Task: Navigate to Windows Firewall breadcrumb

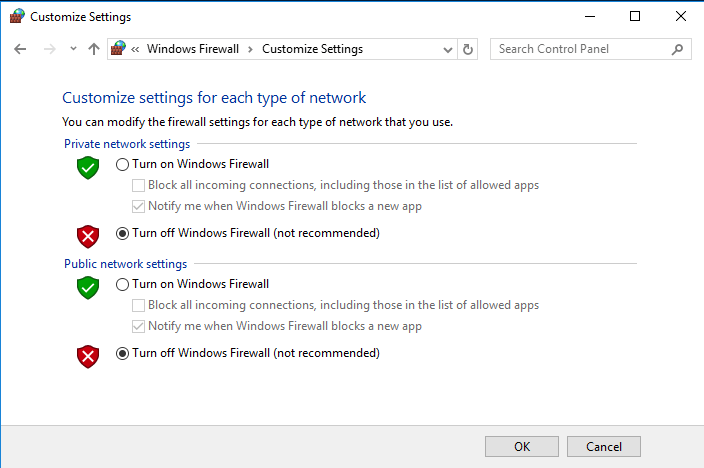Action: click(x=193, y=49)
